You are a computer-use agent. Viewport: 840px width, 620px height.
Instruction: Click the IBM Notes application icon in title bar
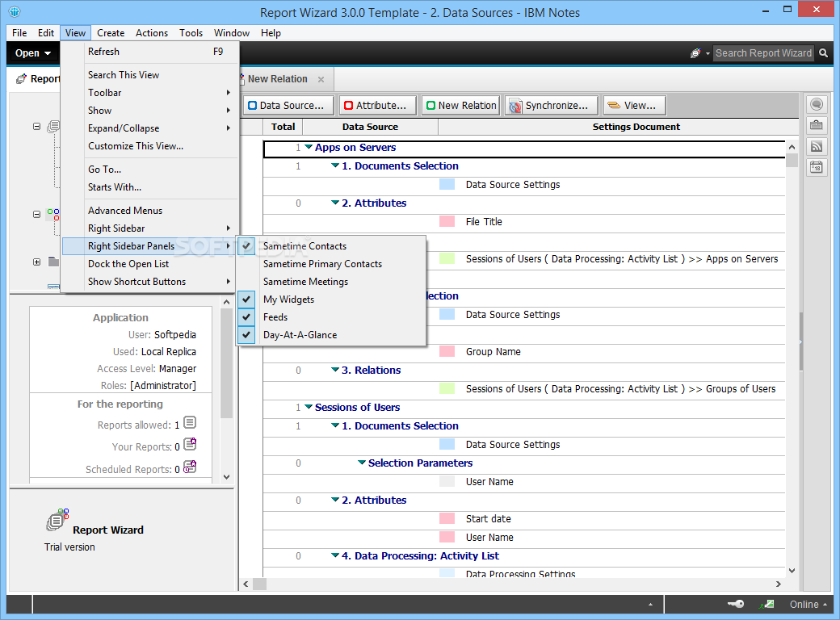(15, 11)
